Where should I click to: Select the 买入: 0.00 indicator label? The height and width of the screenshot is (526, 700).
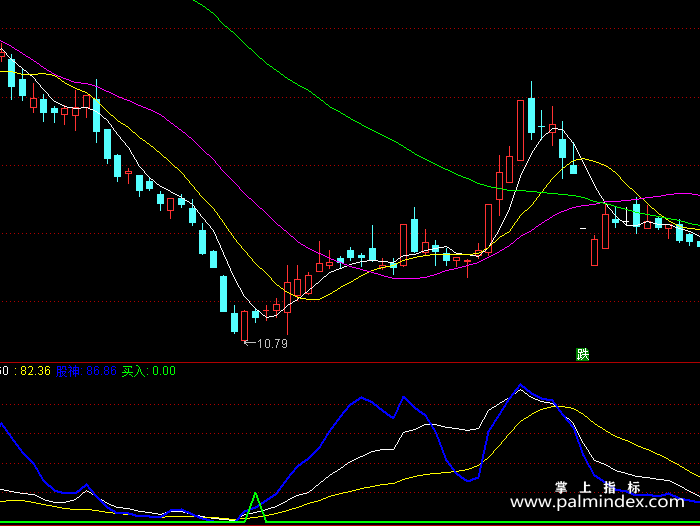coord(149,371)
